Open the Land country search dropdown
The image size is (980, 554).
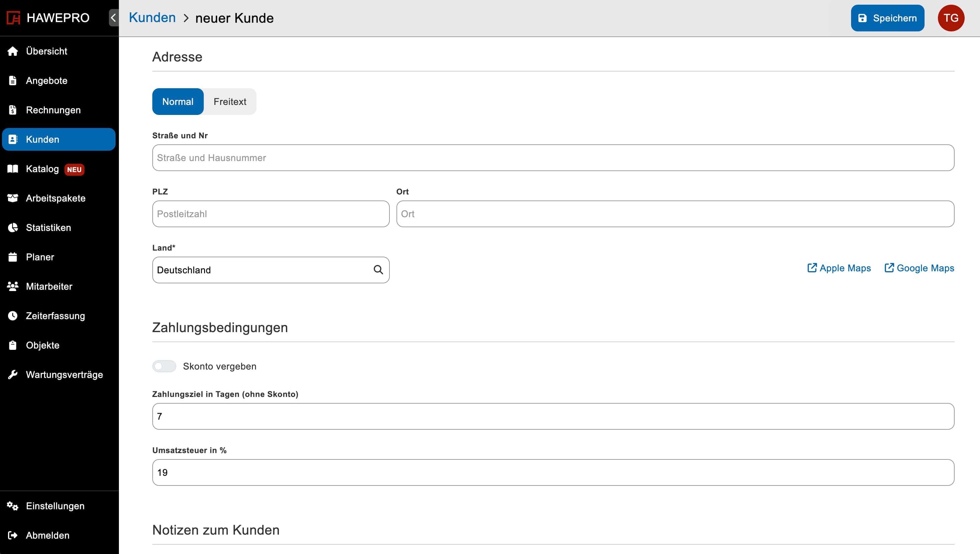point(271,270)
